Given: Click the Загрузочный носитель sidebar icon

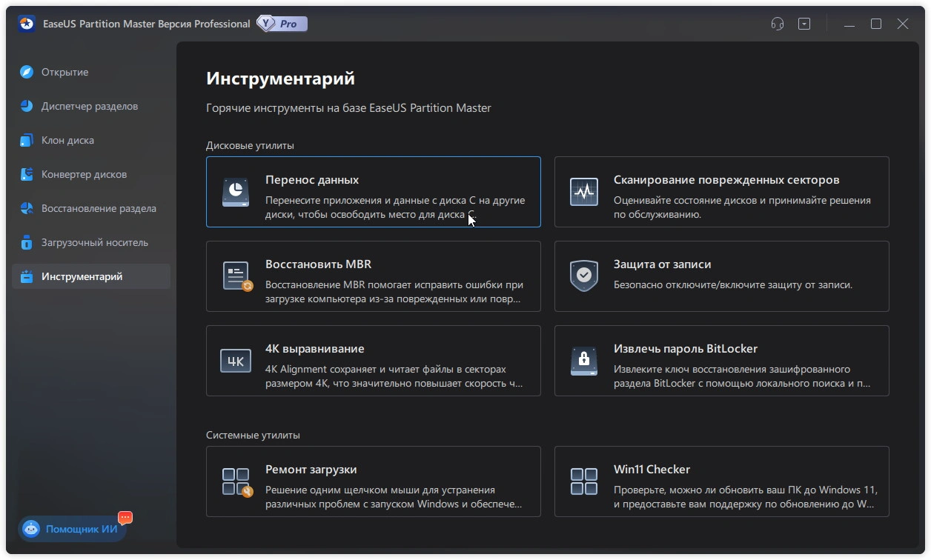Looking at the screenshot, I should click(x=27, y=242).
